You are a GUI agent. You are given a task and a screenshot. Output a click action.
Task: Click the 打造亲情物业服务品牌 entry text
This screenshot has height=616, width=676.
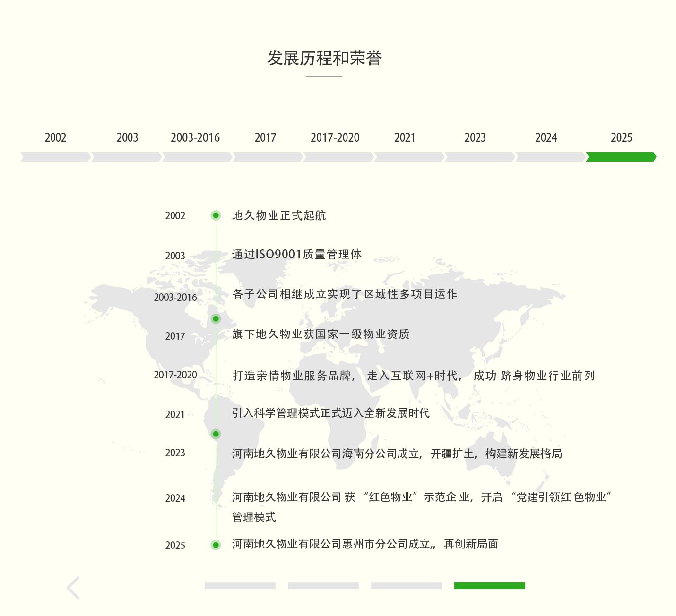coord(414,376)
